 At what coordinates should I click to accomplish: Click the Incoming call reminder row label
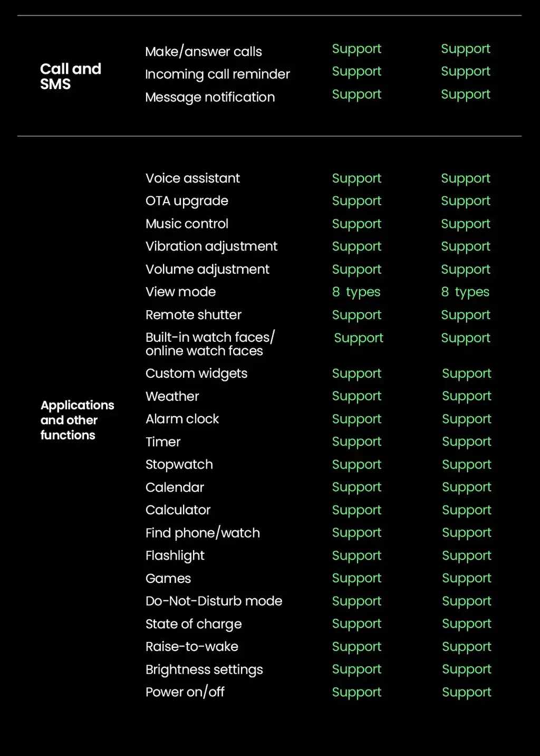pos(217,74)
